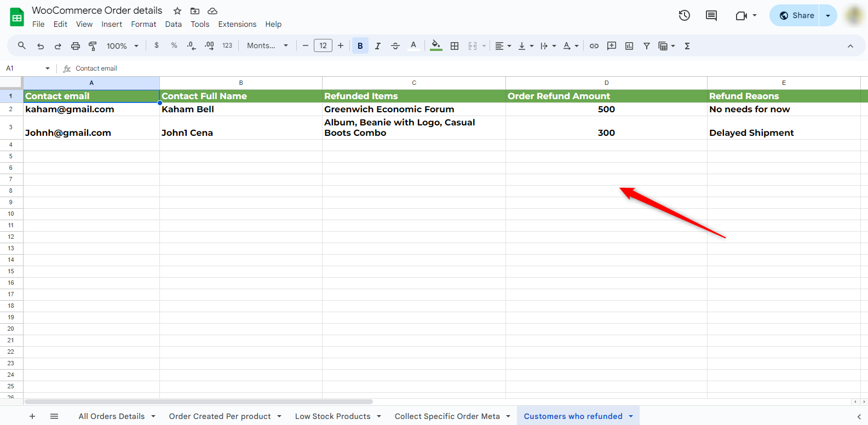868x425 pixels.
Task: Open horizontal align dropdown
Action: (503, 46)
